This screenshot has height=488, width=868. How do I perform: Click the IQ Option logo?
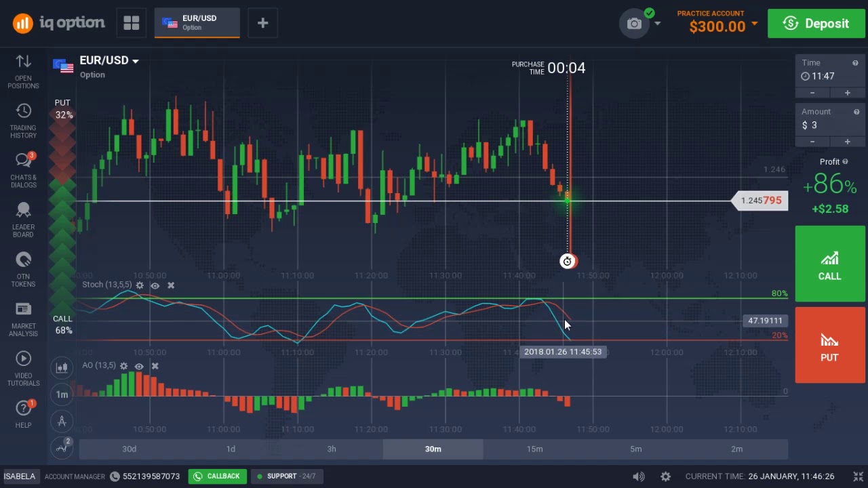(x=58, y=23)
